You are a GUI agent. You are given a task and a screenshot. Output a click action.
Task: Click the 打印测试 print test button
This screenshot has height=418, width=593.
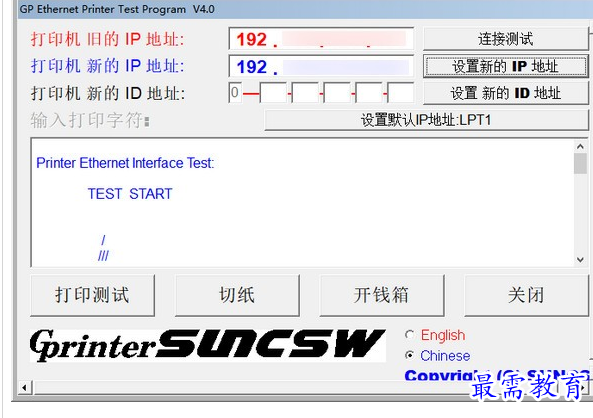93,295
